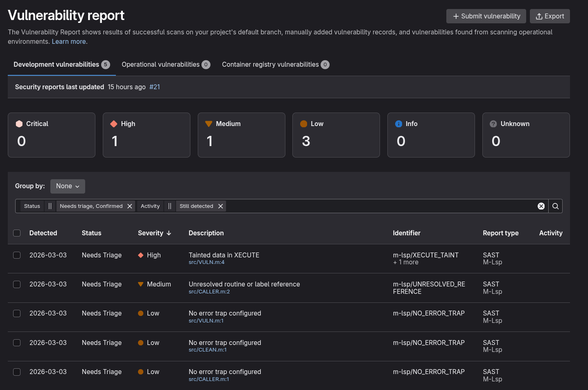Viewport: 588px width, 390px height.
Task: Click the Info severity icon
Action: point(398,124)
